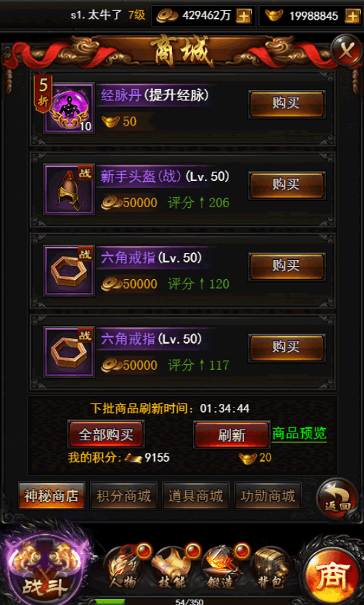
Task: Click the 全部购买 buy-all button
Action: click(106, 434)
